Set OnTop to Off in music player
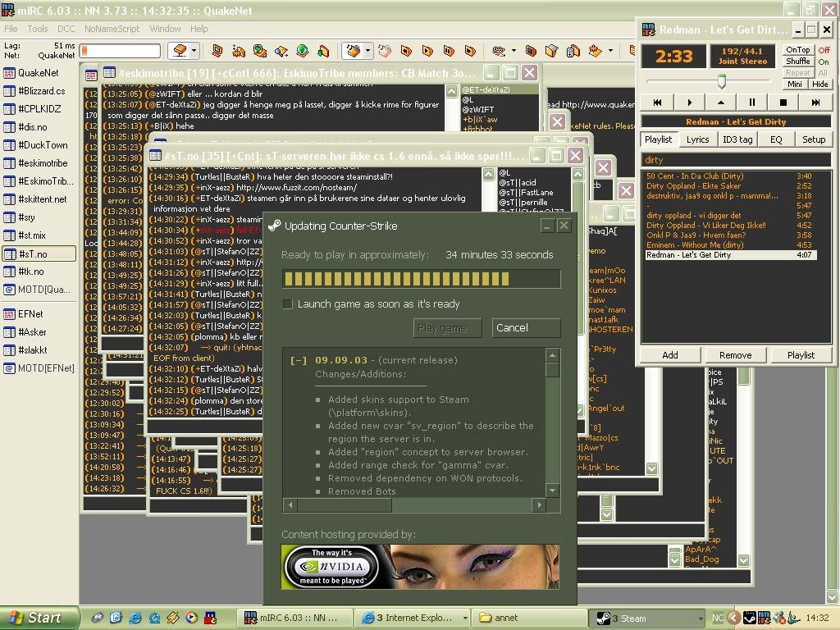The width and height of the screenshot is (840, 630). 824,50
